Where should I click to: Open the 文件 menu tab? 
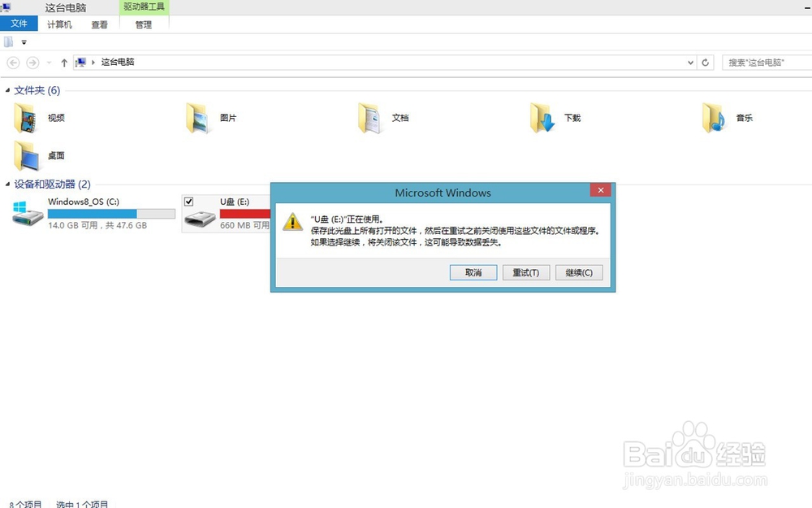point(19,24)
